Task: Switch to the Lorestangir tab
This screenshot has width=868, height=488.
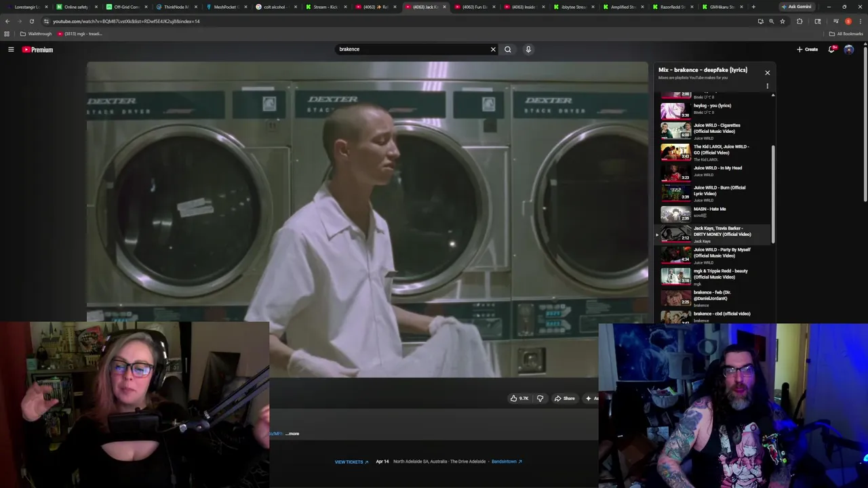Action: [x=27, y=7]
